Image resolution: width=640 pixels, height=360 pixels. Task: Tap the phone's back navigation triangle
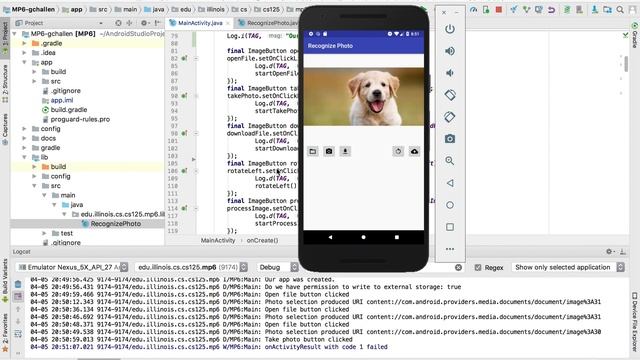(330, 237)
